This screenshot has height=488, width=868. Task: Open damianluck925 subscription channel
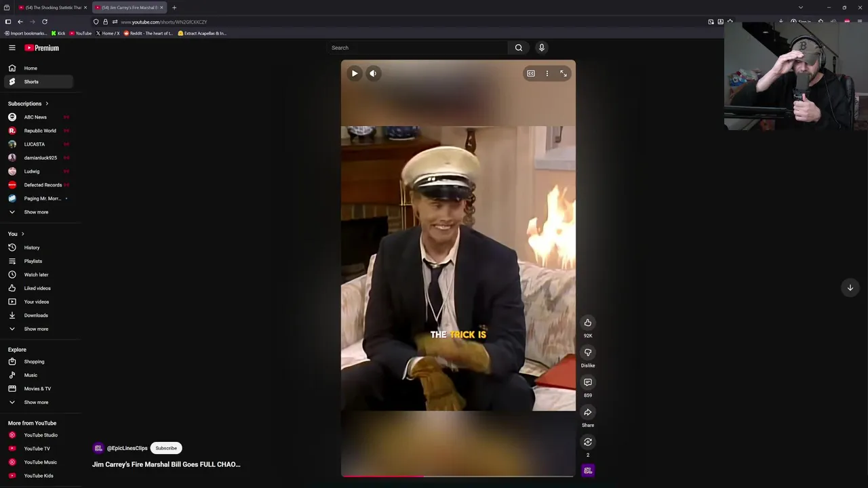(x=39, y=158)
